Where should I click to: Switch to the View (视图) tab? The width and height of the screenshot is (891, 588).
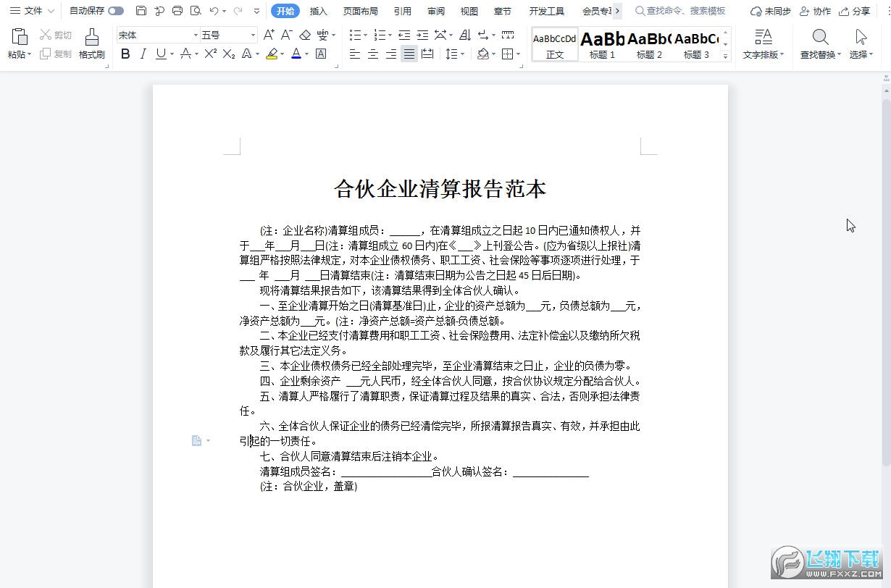pos(469,11)
